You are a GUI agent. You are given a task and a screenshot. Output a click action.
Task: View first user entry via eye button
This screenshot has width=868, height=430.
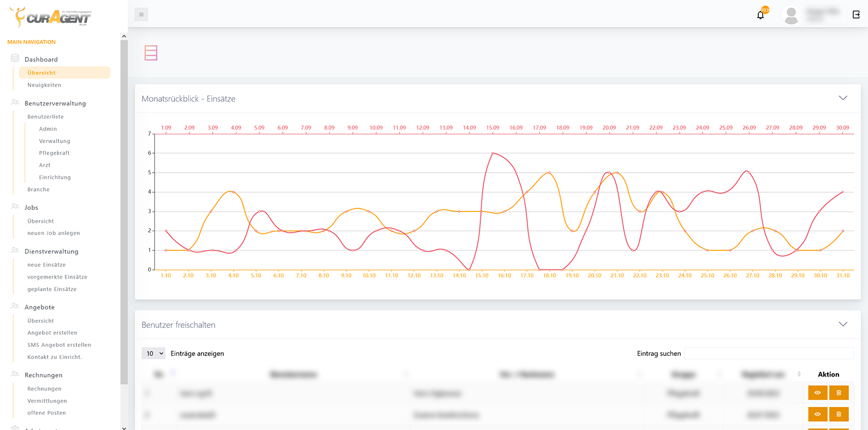(817, 393)
